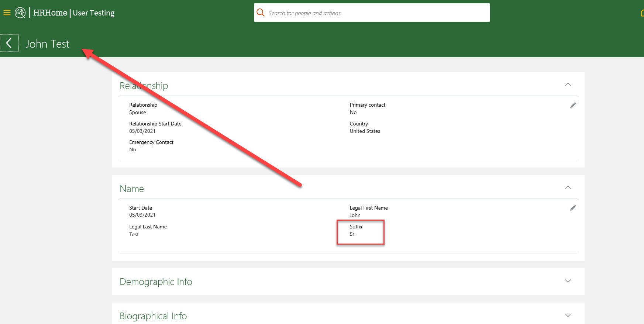Click the Demographic Info heading
This screenshot has width=644, height=324.
[x=156, y=282]
